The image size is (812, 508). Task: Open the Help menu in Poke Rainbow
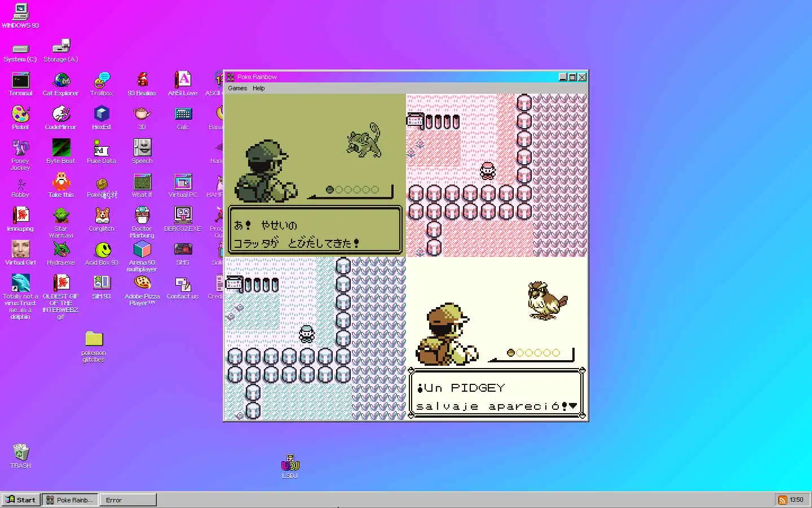(x=259, y=88)
